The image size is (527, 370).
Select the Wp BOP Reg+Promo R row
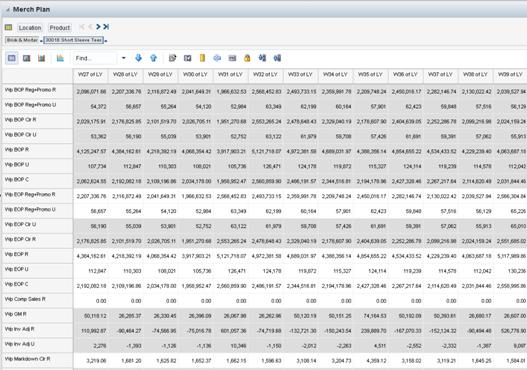coord(37,91)
